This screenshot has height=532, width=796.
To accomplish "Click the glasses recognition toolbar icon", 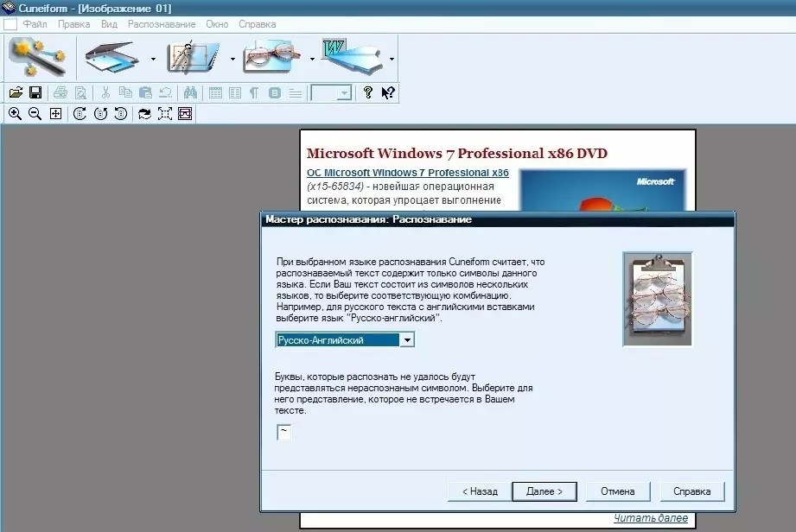I will 271,57.
